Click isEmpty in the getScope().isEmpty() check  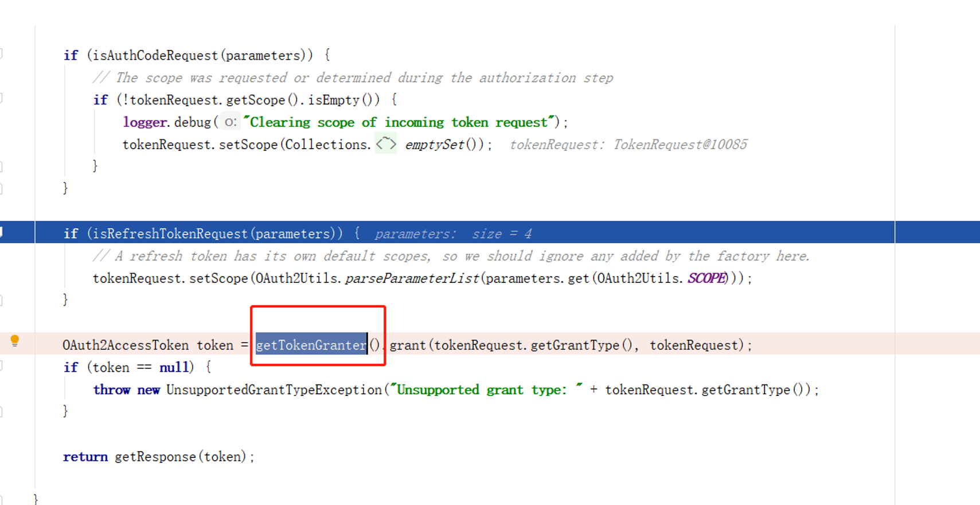(x=334, y=100)
